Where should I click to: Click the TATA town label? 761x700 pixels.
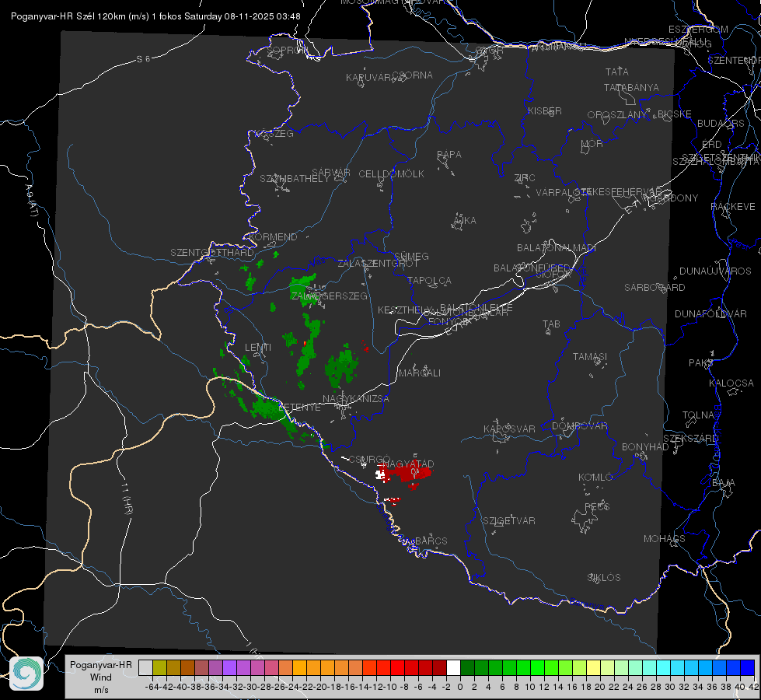617,72
